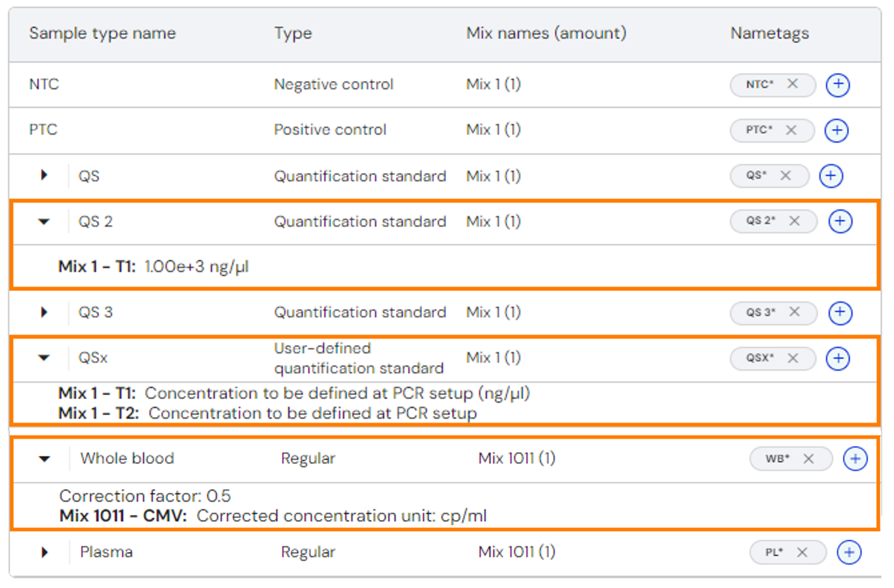
Task: Expand the QS 3 sample type row
Action: pyautogui.click(x=44, y=312)
